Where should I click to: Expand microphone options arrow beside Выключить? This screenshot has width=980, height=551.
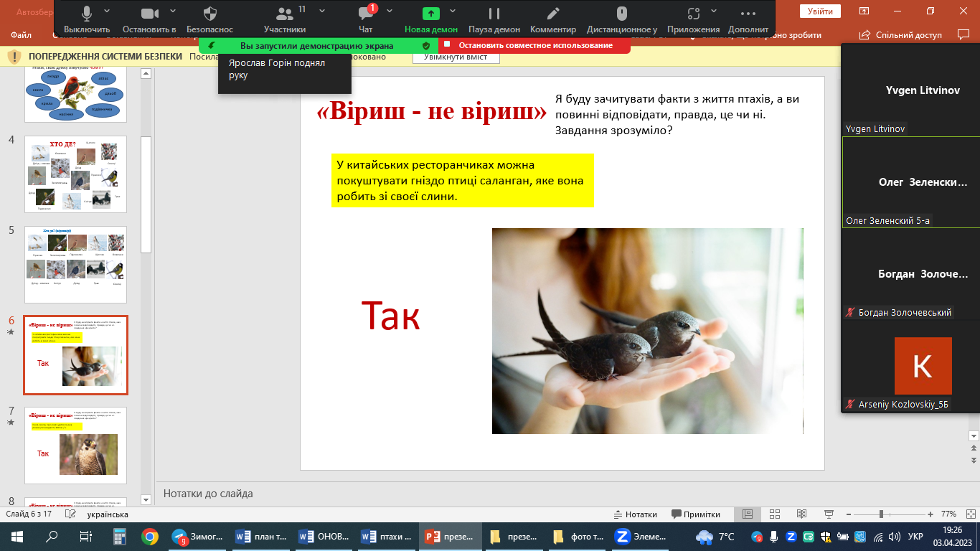(107, 11)
